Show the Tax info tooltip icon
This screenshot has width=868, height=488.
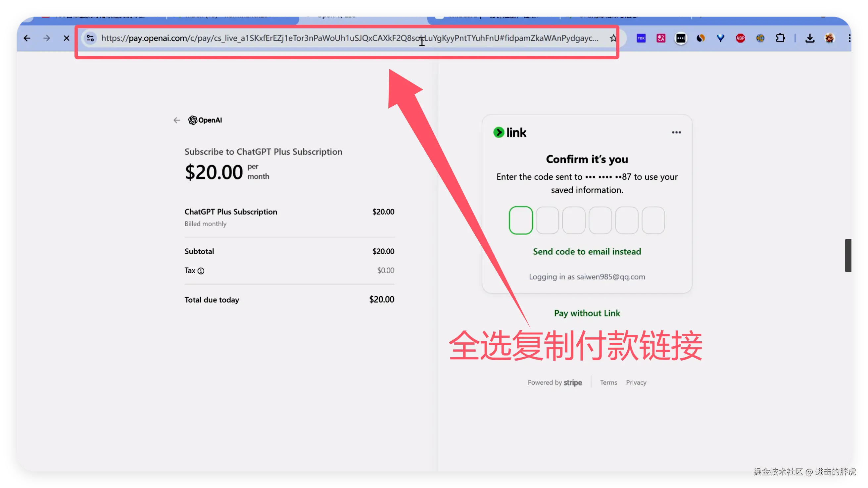(201, 271)
